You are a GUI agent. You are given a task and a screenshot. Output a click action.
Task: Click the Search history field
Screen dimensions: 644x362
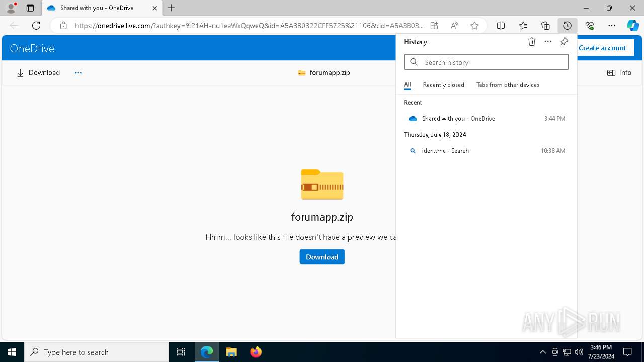tap(487, 62)
